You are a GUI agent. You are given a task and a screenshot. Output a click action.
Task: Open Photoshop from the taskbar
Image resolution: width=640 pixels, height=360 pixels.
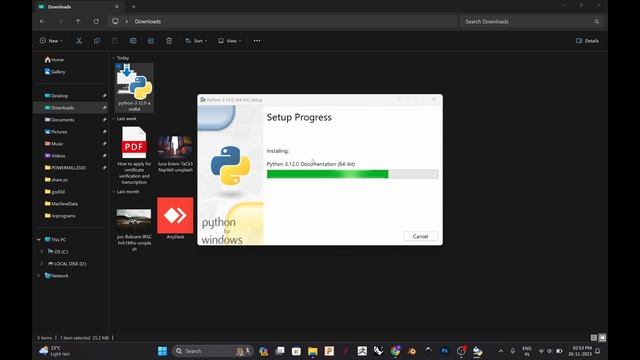click(444, 351)
